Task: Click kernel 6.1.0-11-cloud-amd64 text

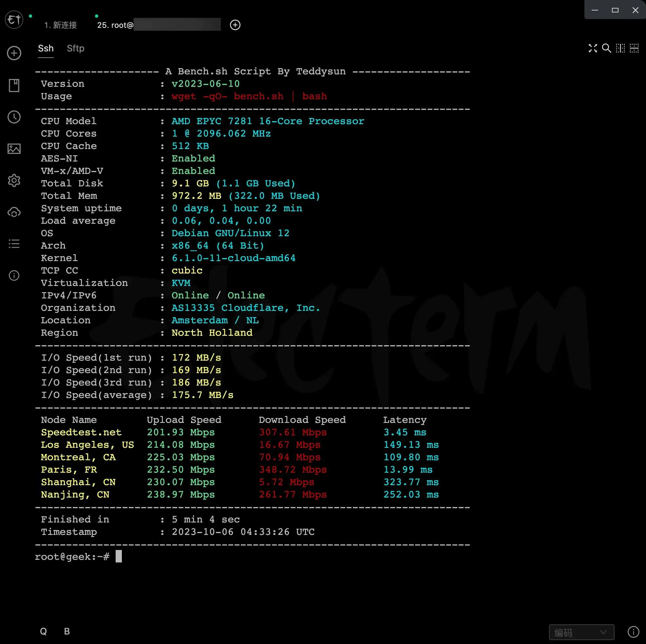Action: [x=233, y=258]
